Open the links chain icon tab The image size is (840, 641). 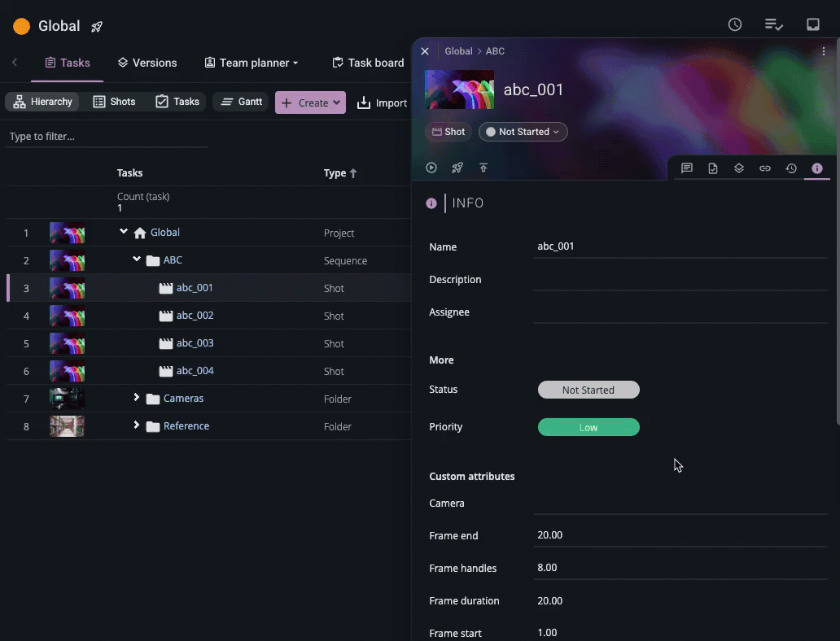coord(765,168)
